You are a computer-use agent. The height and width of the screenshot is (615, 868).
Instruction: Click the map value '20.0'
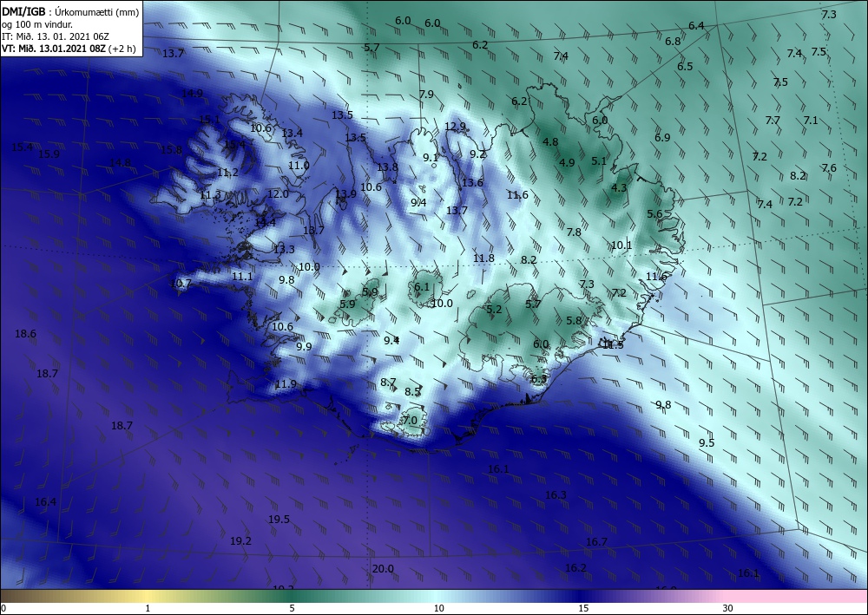coord(383,568)
